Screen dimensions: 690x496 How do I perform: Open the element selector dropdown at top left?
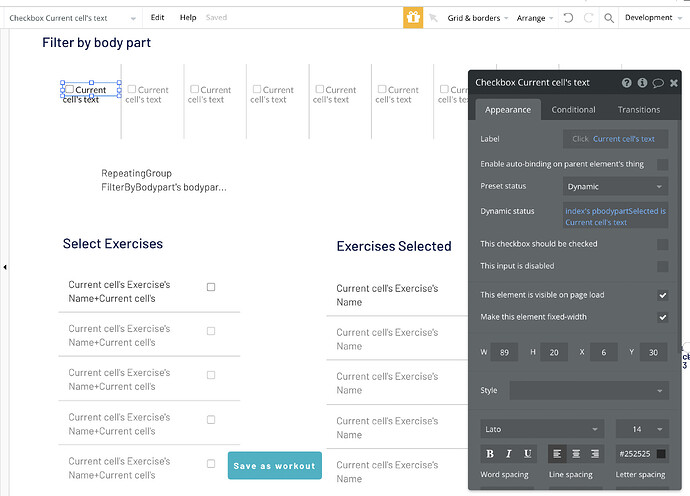[73, 18]
